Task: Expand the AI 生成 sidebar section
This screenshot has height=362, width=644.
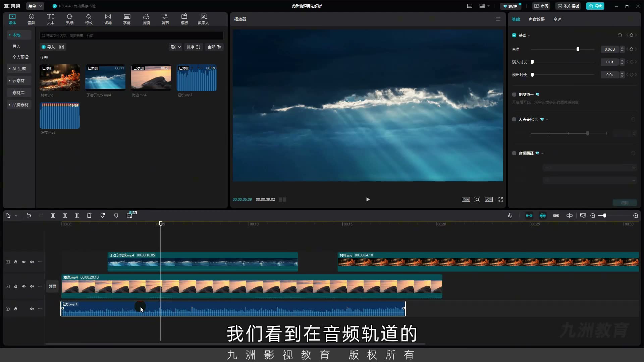Action: click(19, 68)
